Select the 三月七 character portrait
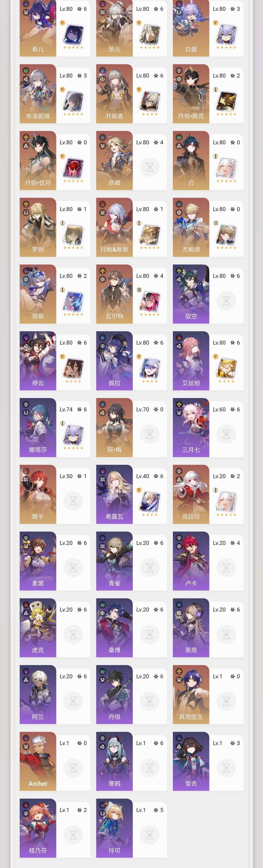The height and width of the screenshot is (868, 263). coord(191,427)
